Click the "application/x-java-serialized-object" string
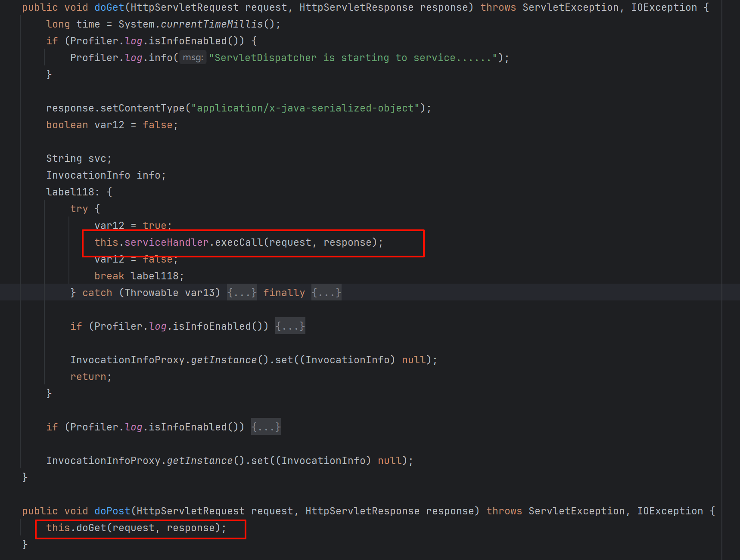Viewport: 740px width, 560px height. coord(305,108)
